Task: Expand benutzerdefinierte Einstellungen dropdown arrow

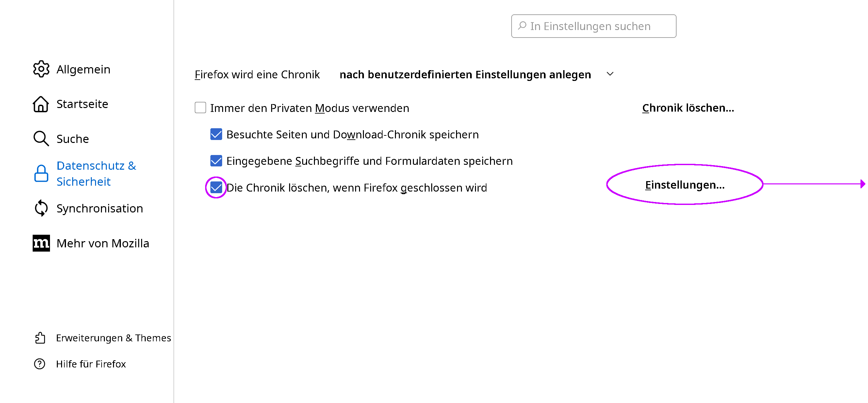Action: (609, 74)
